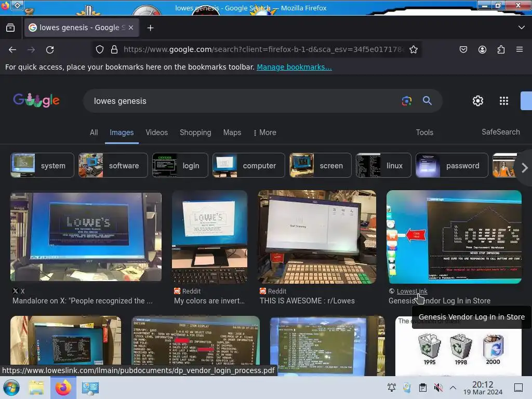Bookmark this page with the star icon
The image size is (532, 399).
413,49
